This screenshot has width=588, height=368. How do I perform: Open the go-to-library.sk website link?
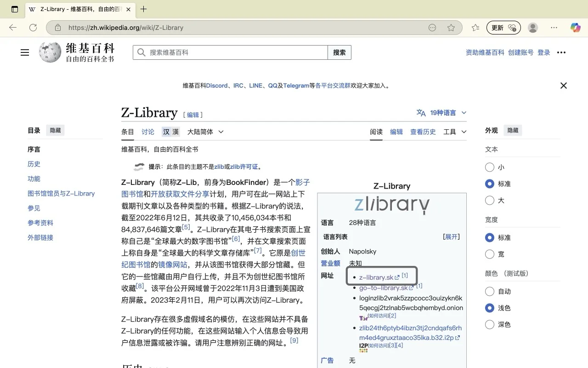pyautogui.click(x=386, y=288)
